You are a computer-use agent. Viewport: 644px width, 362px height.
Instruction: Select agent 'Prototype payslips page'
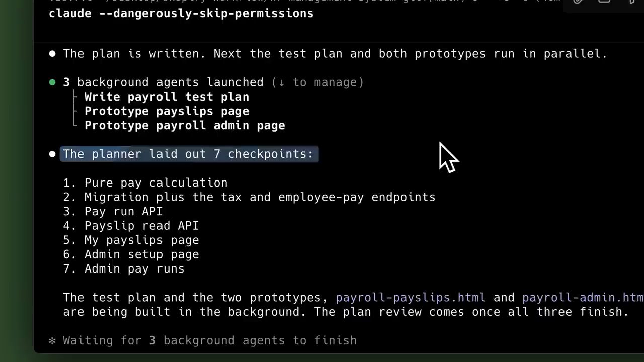[167, 111]
